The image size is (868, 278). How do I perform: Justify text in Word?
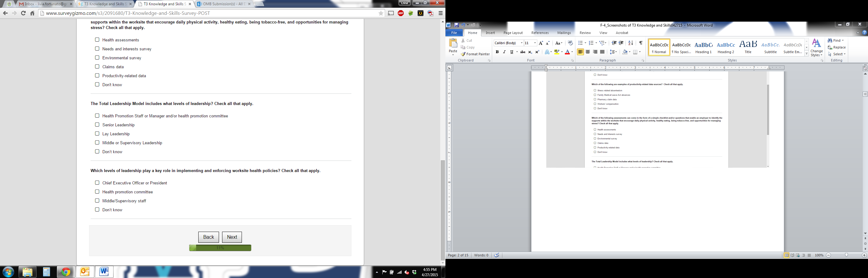click(x=602, y=52)
